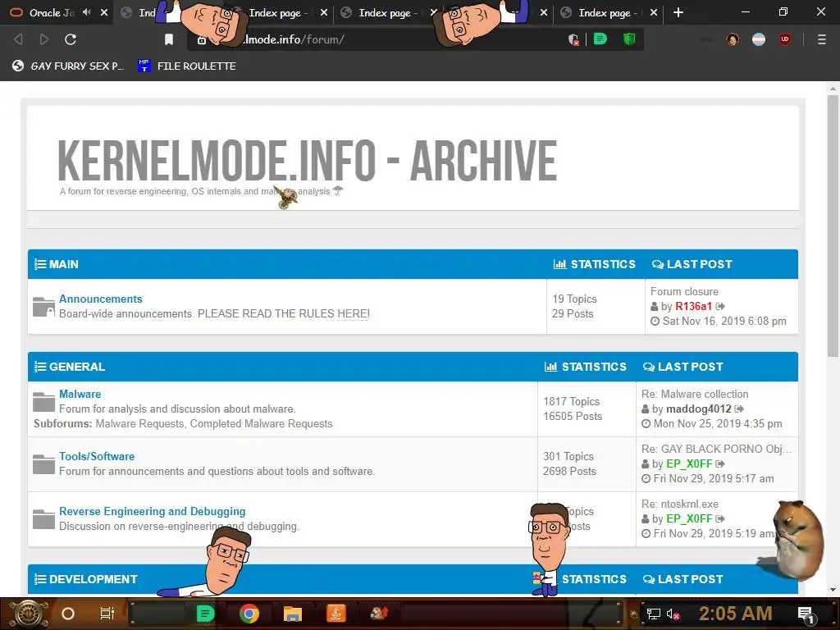Open the Java app on taskbar
The image size is (840, 630).
coord(336,614)
